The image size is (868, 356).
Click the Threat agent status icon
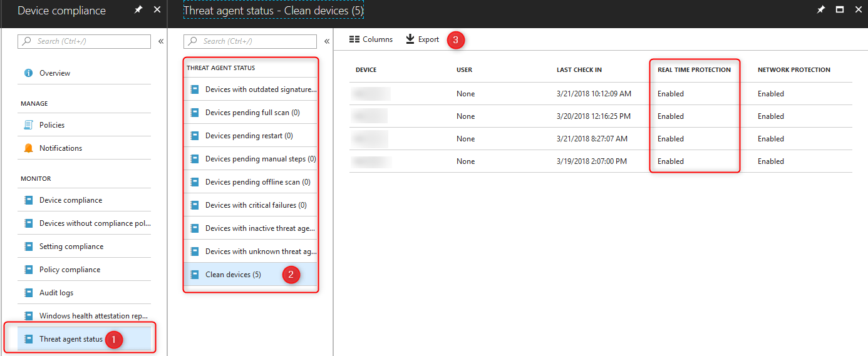[x=28, y=339]
